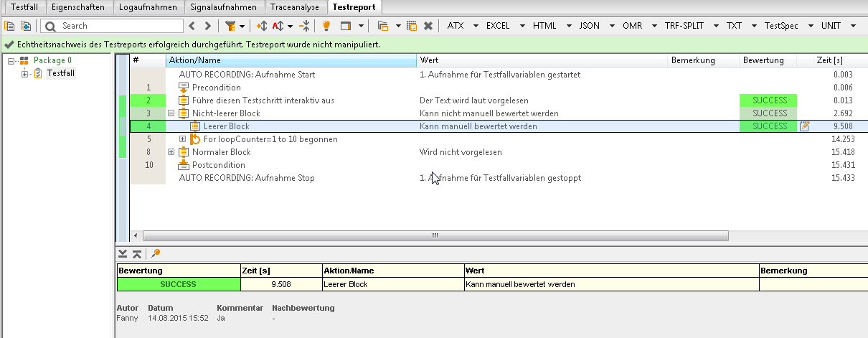The height and width of the screenshot is (338, 868).
Task: Click the gray X delete icon in toolbar
Action: tap(428, 26)
